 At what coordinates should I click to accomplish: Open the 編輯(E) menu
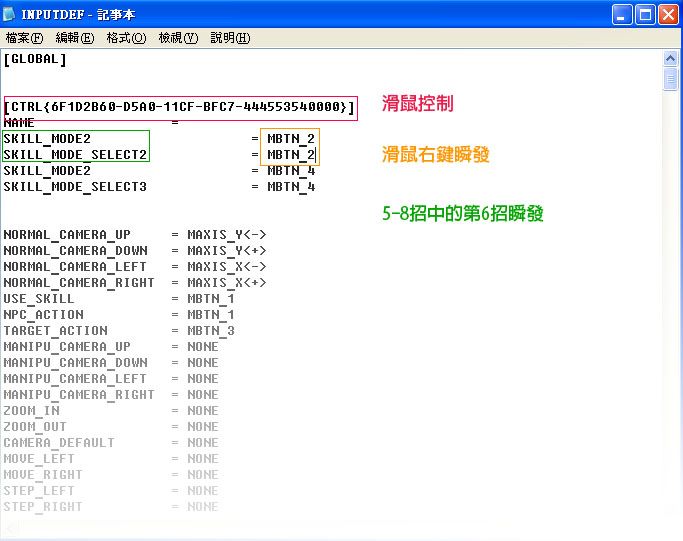[75, 38]
